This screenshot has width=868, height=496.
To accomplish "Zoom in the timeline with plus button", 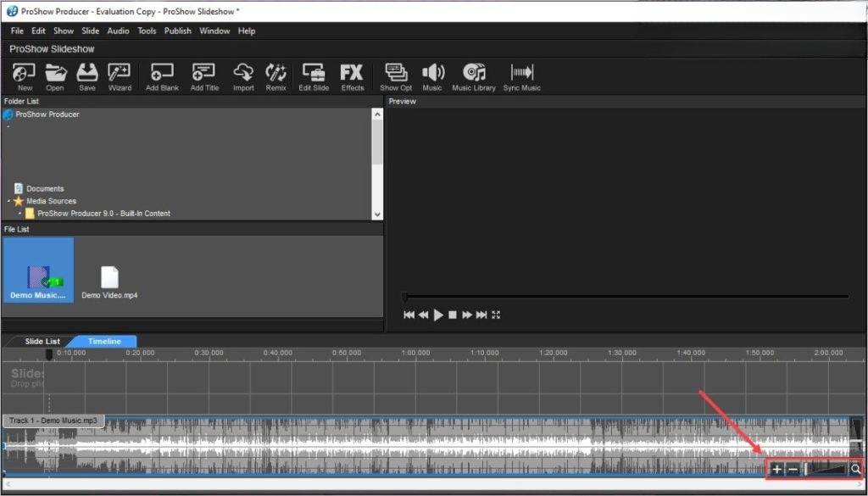I will [x=776, y=469].
